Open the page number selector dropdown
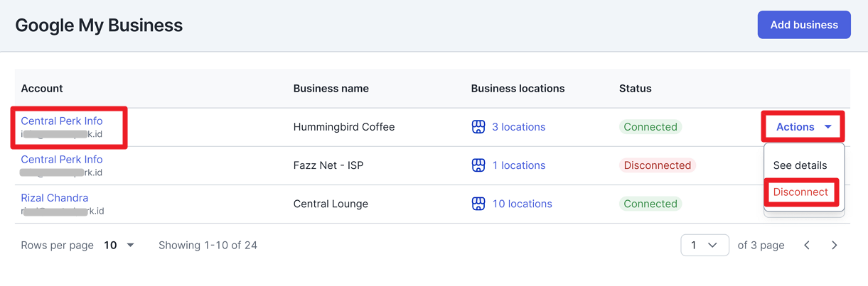The height and width of the screenshot is (286, 868). click(x=704, y=246)
